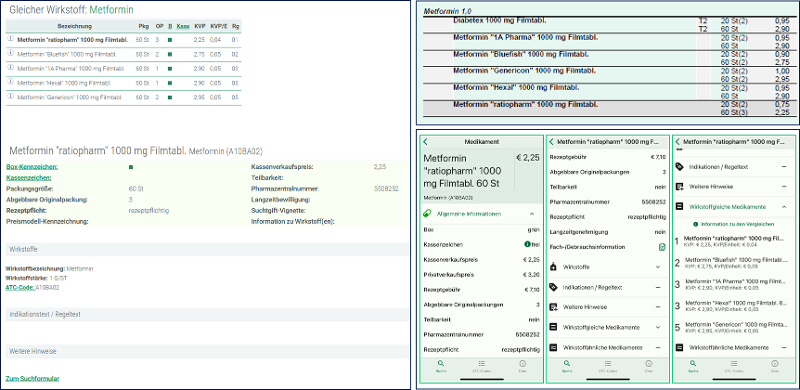The height and width of the screenshot is (390, 800).
Task: Collapse Wirkstoffgleiche Medikamente chevron, rightmost phone screen
Action: [x=784, y=207]
